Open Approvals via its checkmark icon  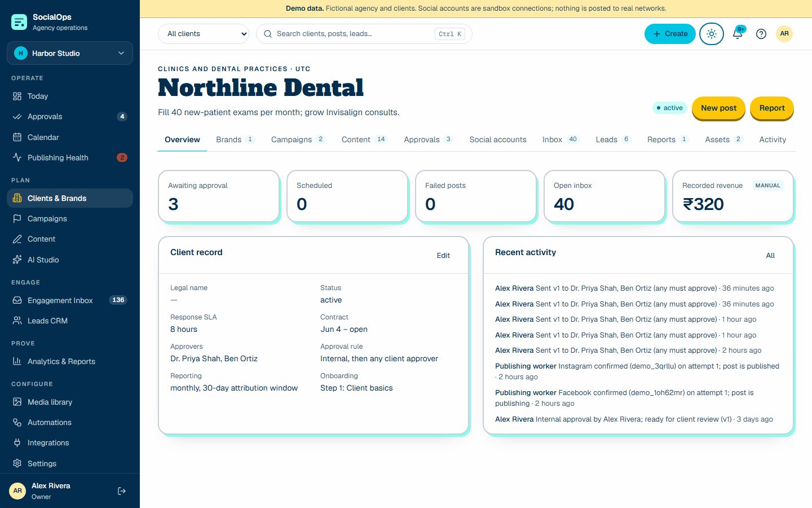point(17,117)
